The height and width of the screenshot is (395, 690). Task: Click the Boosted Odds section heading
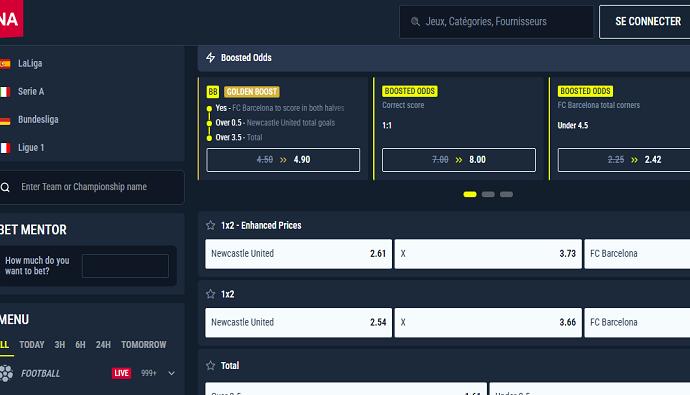[246, 58]
